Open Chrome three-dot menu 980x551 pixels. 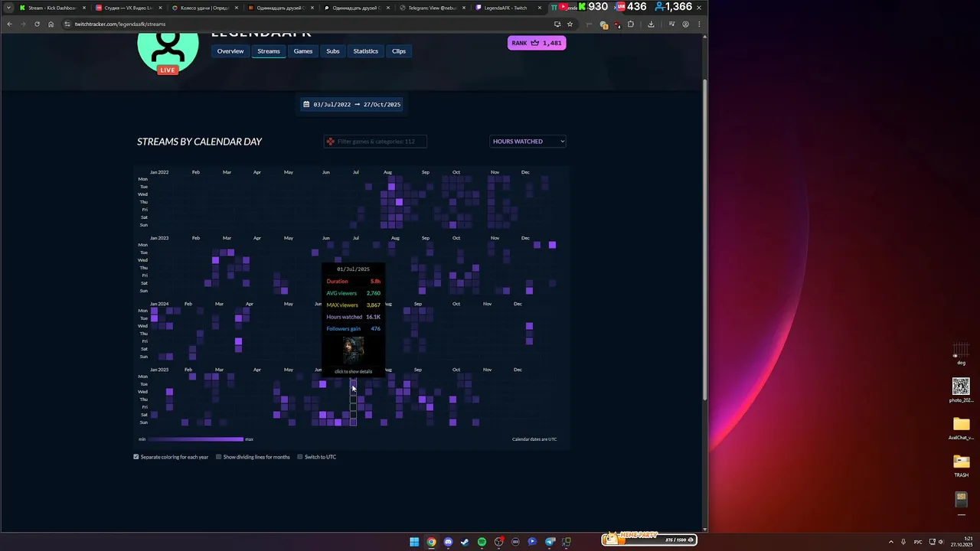[x=699, y=24]
